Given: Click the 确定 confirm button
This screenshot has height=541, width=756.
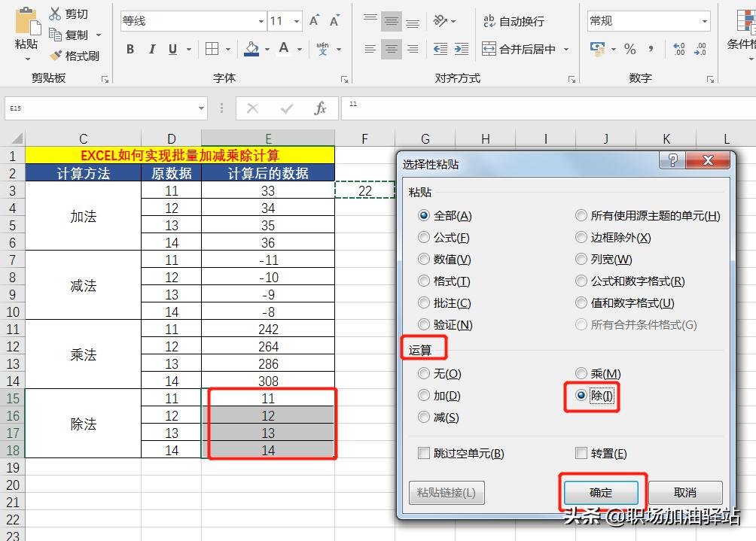Looking at the screenshot, I should coord(600,492).
